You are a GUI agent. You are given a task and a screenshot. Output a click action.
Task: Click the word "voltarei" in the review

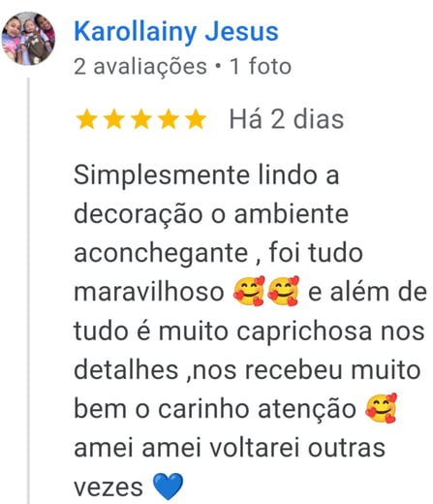coord(255,448)
